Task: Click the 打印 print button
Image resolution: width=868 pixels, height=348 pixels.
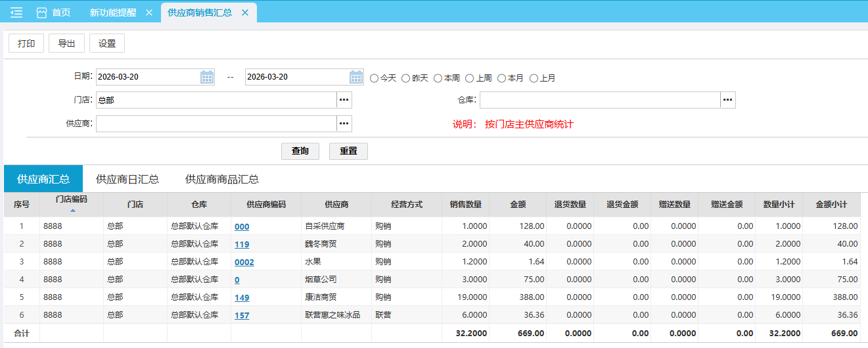Action: pyautogui.click(x=26, y=43)
